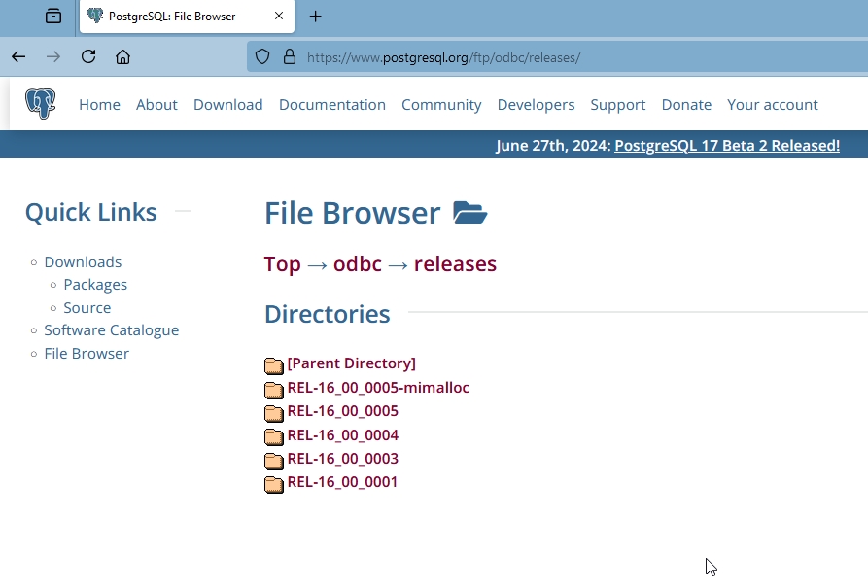Open the REL-16_00_0001 directory
This screenshot has width=868, height=588.
[x=342, y=482]
